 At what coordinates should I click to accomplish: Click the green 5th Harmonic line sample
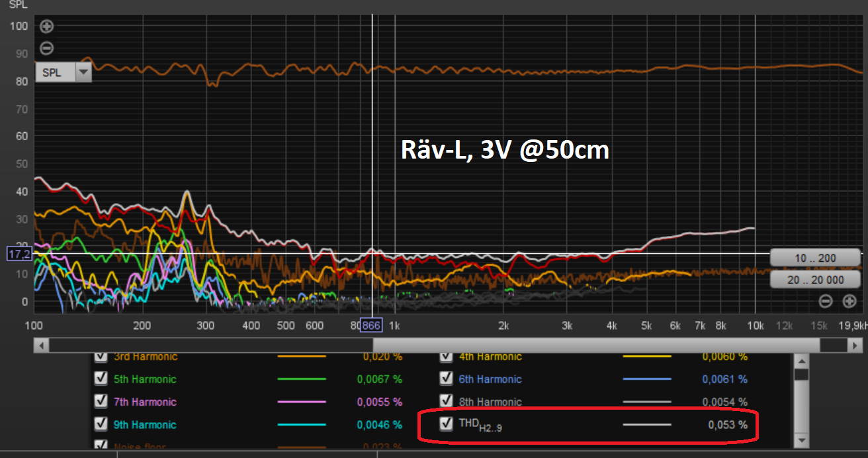[302, 379]
